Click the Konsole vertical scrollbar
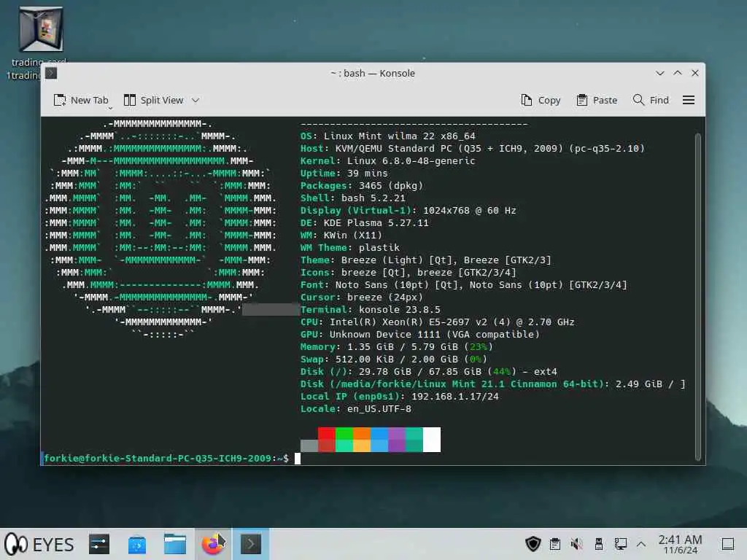 click(x=698, y=297)
